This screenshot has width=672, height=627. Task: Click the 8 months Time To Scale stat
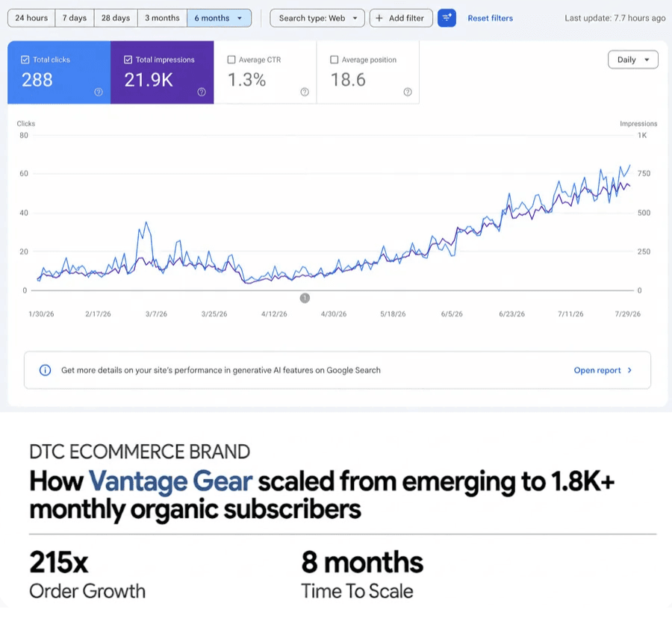[362, 574]
